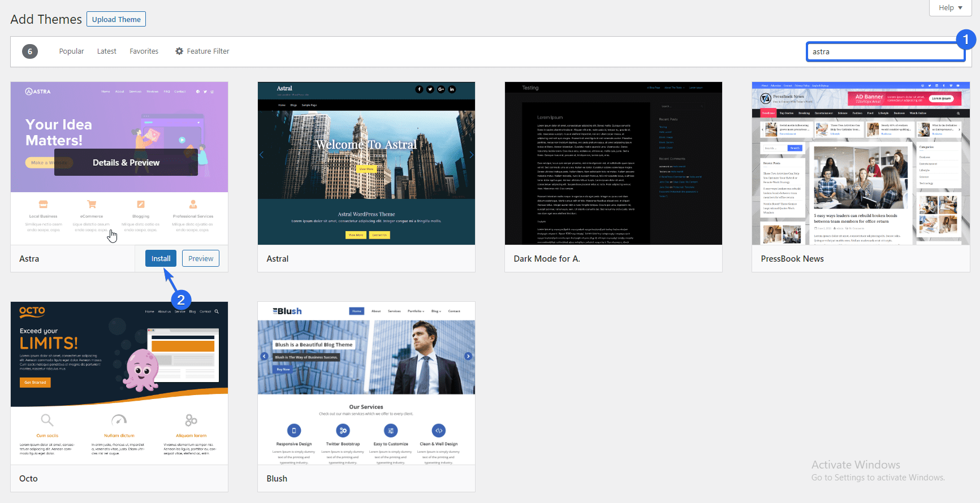Click the magnifier feature icon in Octo preview
The width and height of the screenshot is (980, 503).
click(47, 420)
